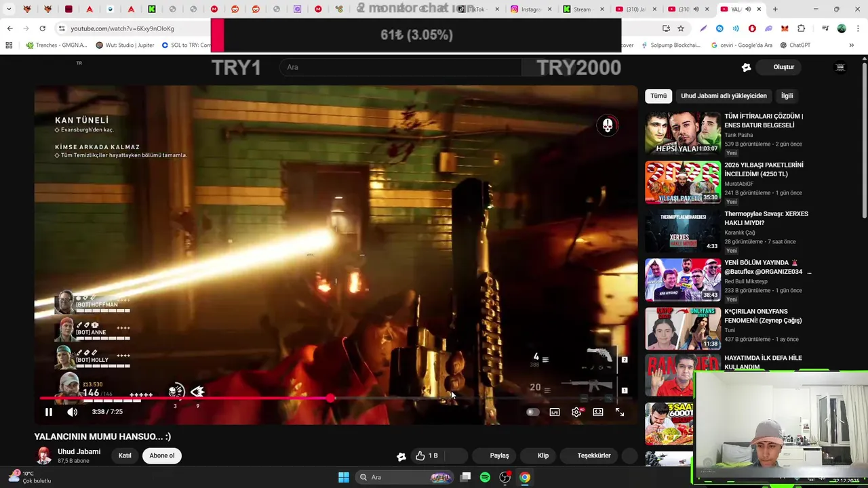This screenshot has height=488, width=868.
Task: Click the Katıl join button
Action: point(125,455)
